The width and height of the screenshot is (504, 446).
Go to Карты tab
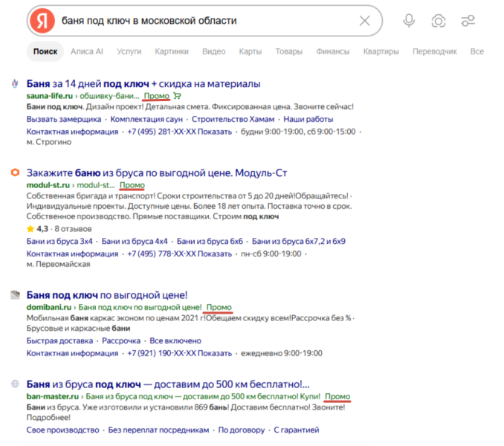pyautogui.click(x=251, y=51)
